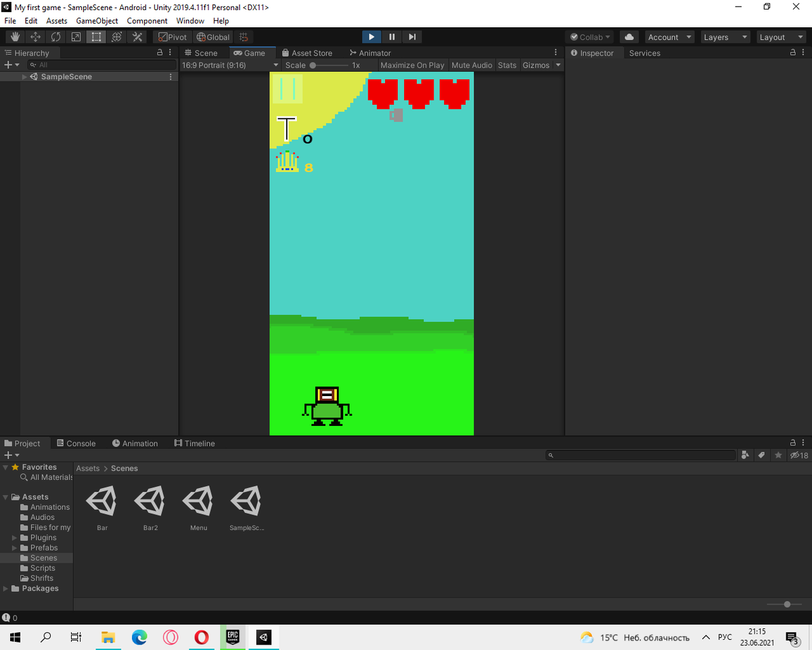
Task: Open custom editor tools
Action: tap(137, 37)
